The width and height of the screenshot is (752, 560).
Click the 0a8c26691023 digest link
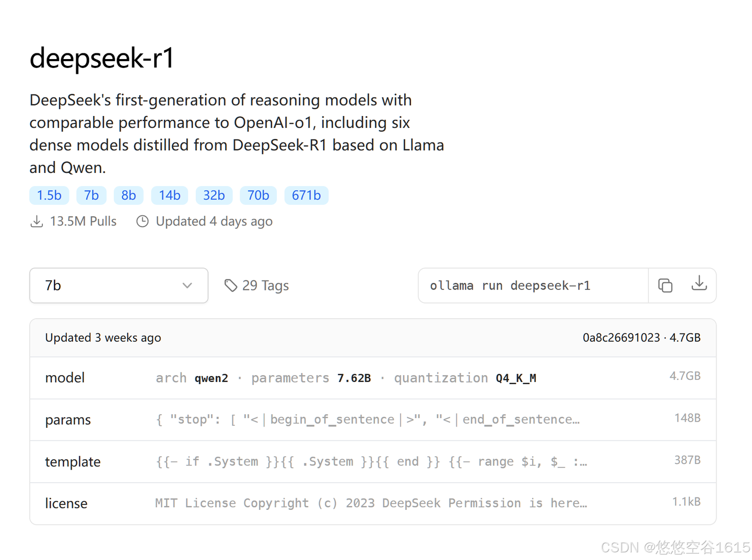pyautogui.click(x=621, y=337)
